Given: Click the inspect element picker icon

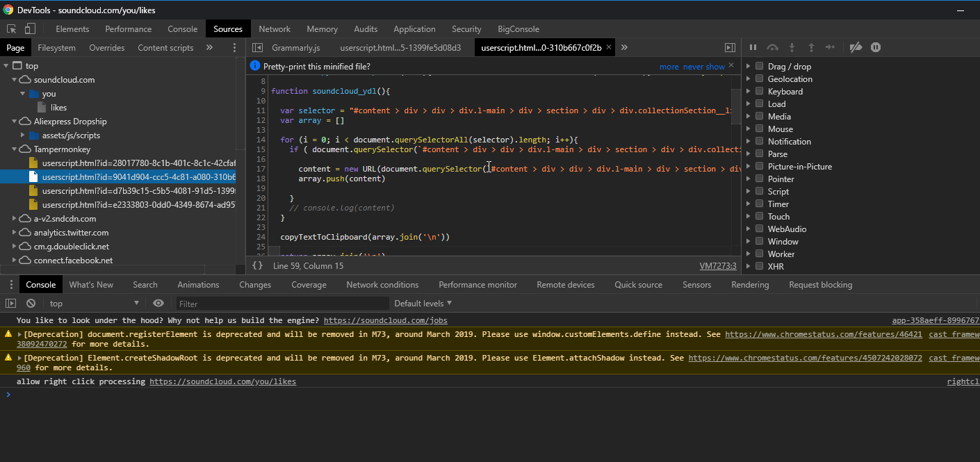Looking at the screenshot, I should (12, 29).
